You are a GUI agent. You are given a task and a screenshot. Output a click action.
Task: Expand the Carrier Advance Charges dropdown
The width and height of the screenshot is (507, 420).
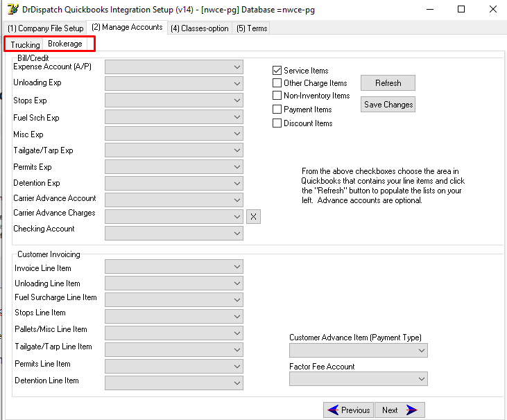[174, 217]
